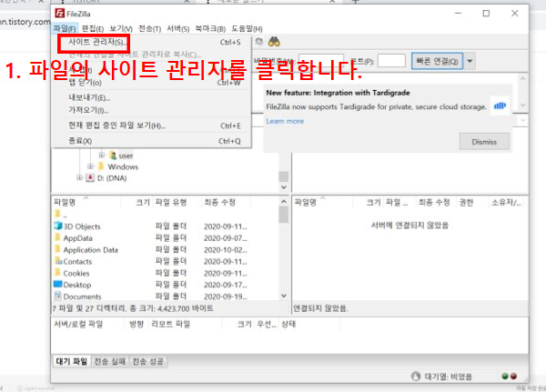Image resolution: width=546 pixels, height=392 pixels.
Task: Open the Site Manager (사이트 관리자) menu entry
Action: (x=153, y=43)
